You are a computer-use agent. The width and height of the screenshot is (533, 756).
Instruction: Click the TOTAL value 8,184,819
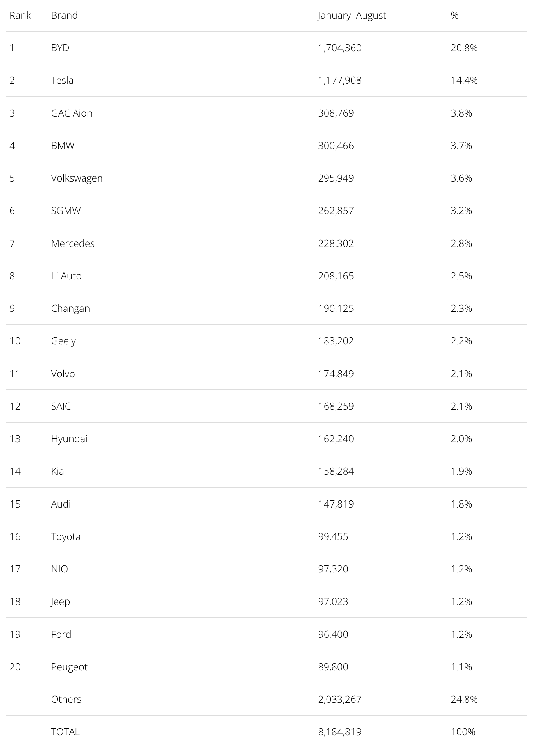click(x=340, y=732)
